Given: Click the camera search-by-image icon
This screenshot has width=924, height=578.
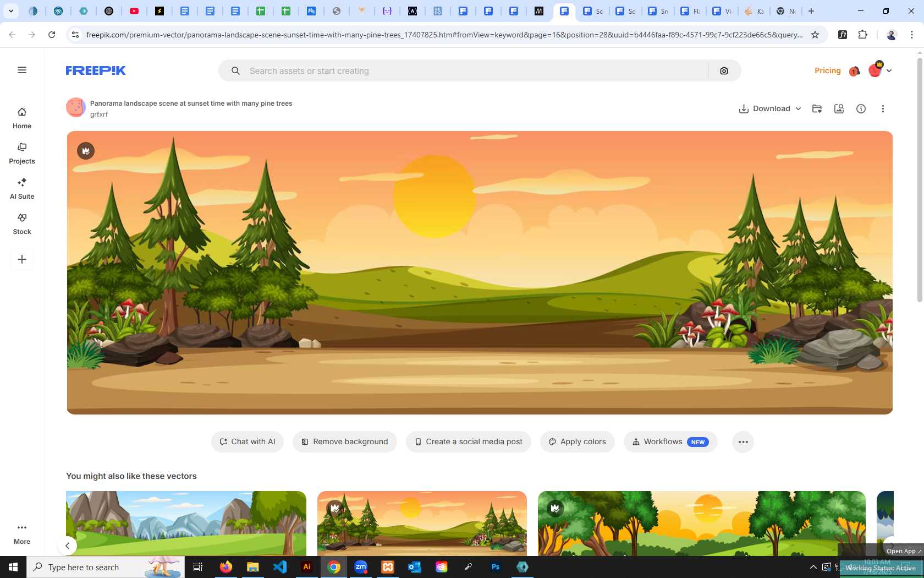Looking at the screenshot, I should coord(724,70).
